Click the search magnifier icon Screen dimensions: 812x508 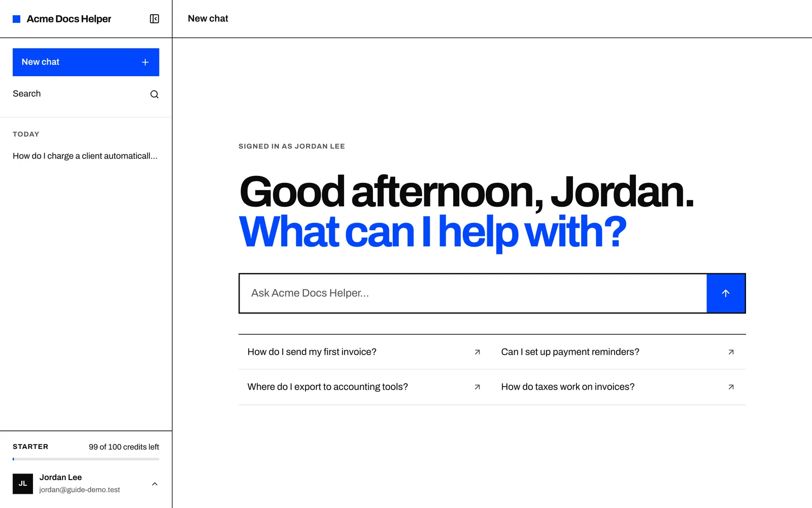(x=154, y=94)
